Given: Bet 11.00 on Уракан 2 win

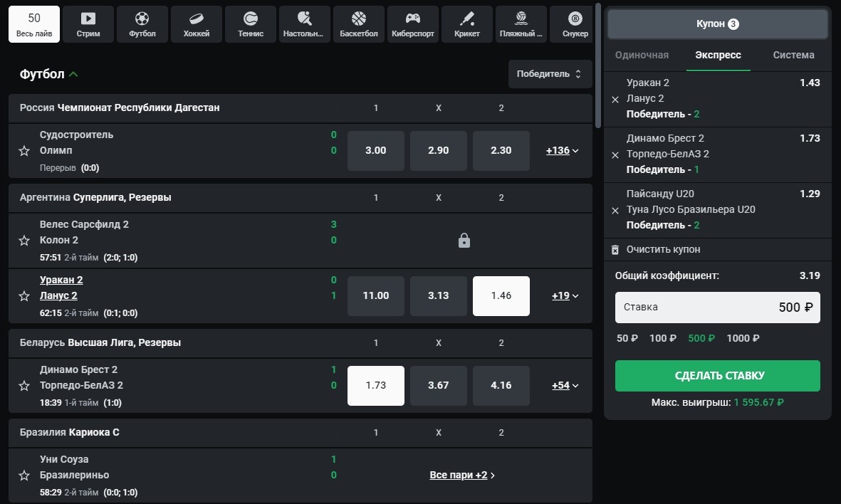Looking at the screenshot, I should (375, 296).
